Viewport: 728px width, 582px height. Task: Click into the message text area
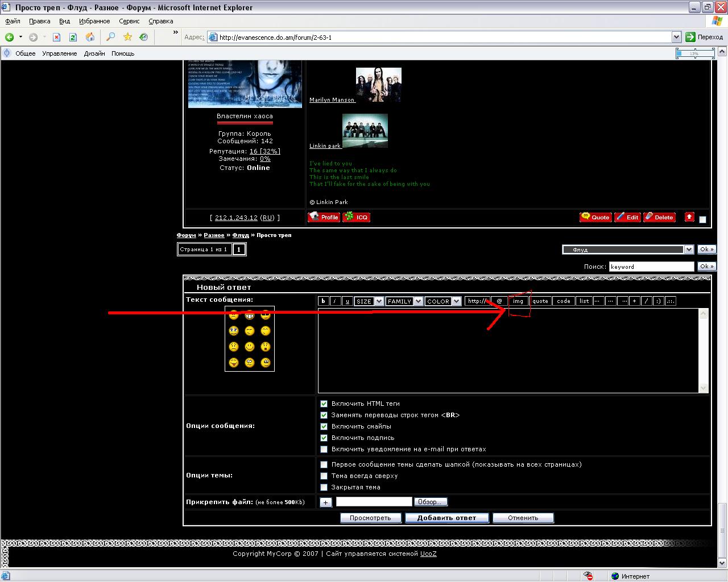point(508,351)
